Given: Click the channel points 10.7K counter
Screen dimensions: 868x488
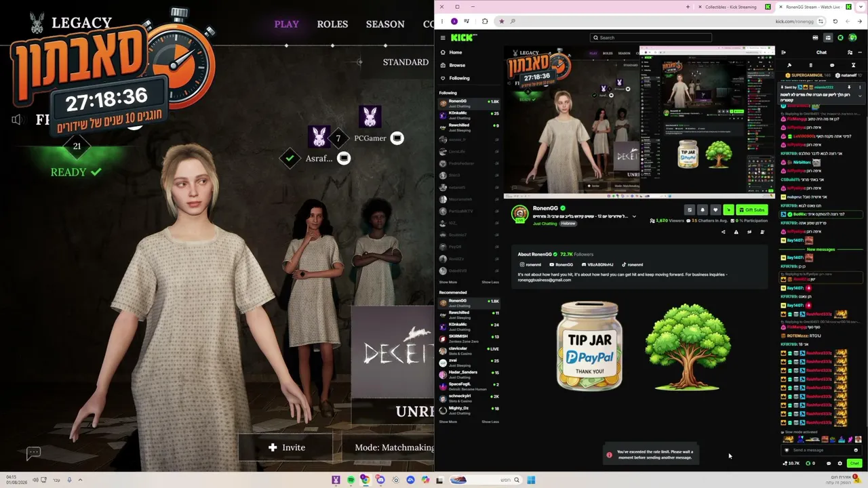Looking at the screenshot, I should click(791, 464).
